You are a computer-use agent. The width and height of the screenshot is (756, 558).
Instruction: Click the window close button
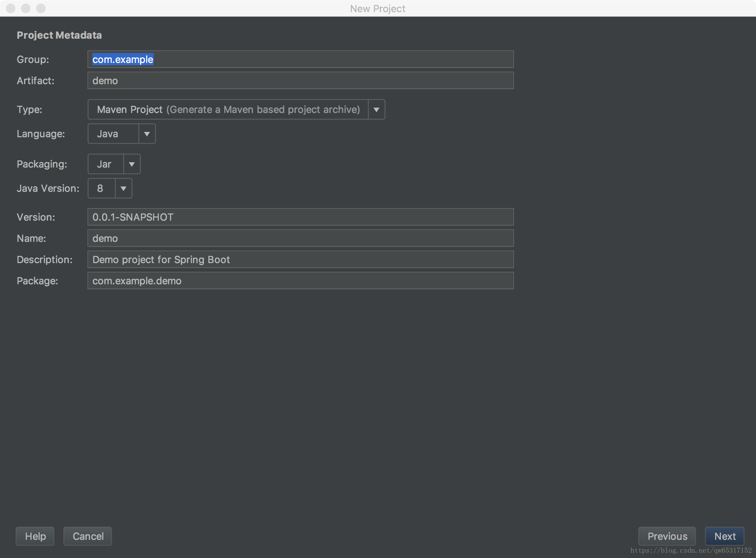click(x=11, y=8)
